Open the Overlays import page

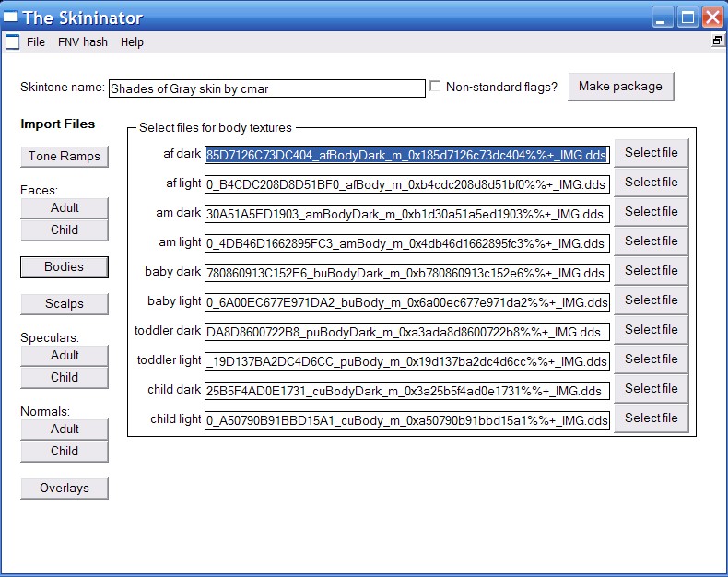65,488
